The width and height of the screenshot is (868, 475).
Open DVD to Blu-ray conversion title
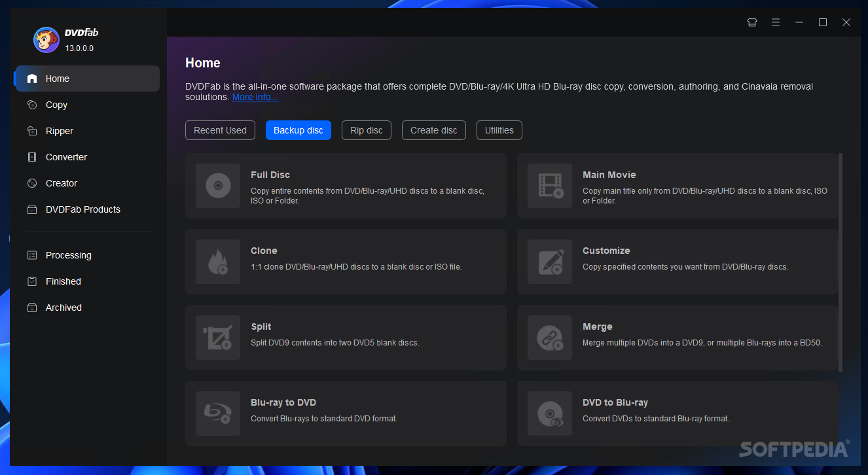coord(615,402)
